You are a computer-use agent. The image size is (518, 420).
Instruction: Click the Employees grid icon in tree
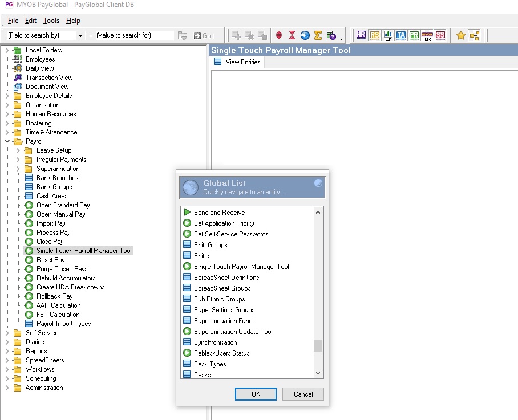click(x=18, y=59)
